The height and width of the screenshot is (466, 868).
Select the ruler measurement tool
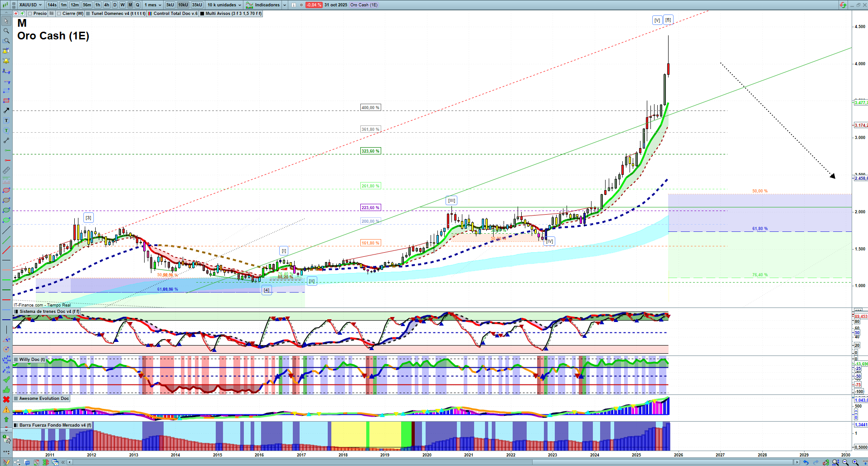pyautogui.click(x=6, y=170)
